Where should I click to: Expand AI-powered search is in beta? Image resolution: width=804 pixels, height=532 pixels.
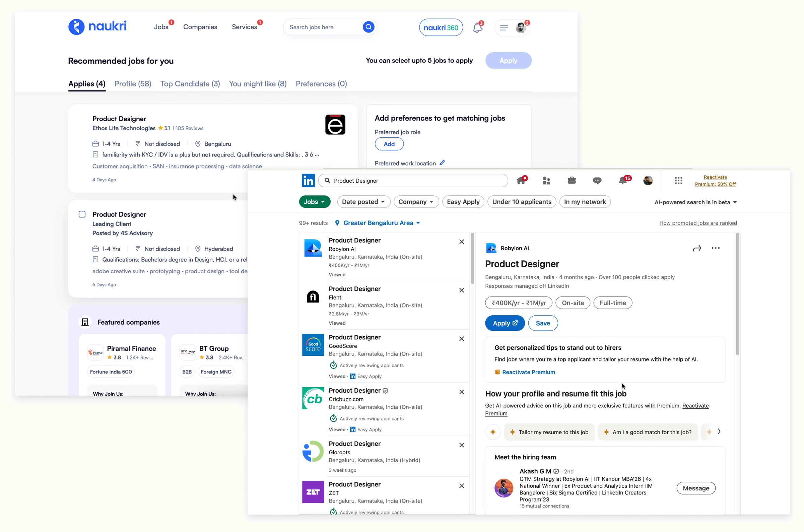coord(695,202)
